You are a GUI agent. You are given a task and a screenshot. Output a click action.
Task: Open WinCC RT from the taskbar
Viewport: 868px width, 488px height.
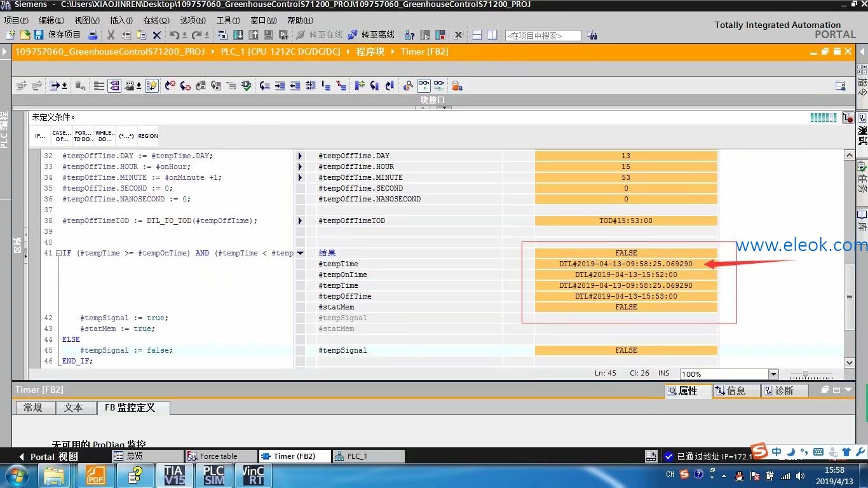254,475
